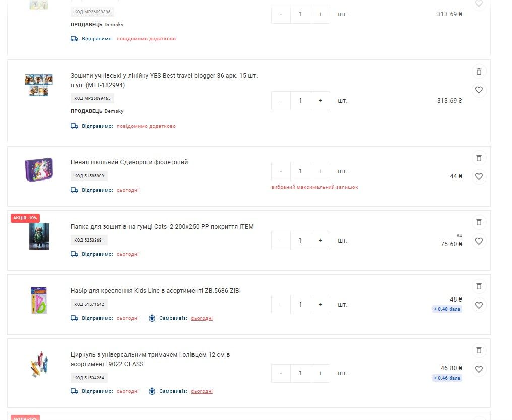Viewport: 512px width, 420px height.
Task: Increase quantity of compass 9022 CLASS
Action: coord(321,373)
